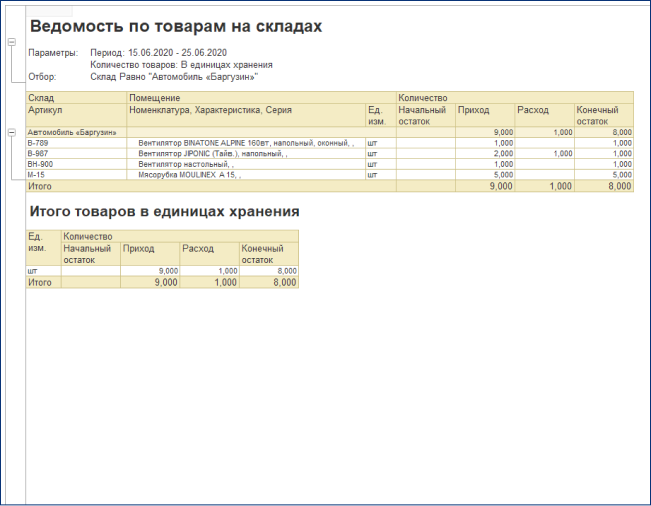Select Итого Конечный остаток 8,000 in main table
The height and width of the screenshot is (506, 651).
[604, 186]
